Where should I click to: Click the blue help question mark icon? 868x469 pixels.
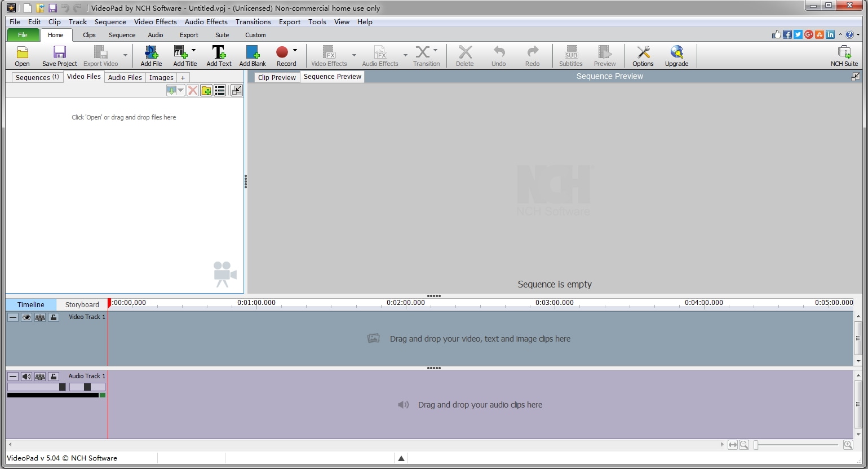click(849, 34)
